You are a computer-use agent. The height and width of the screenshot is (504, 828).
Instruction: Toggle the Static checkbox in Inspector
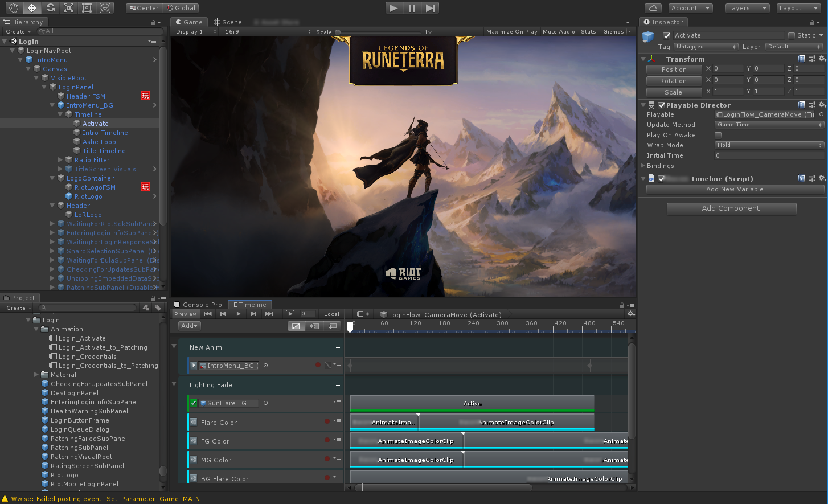792,35
